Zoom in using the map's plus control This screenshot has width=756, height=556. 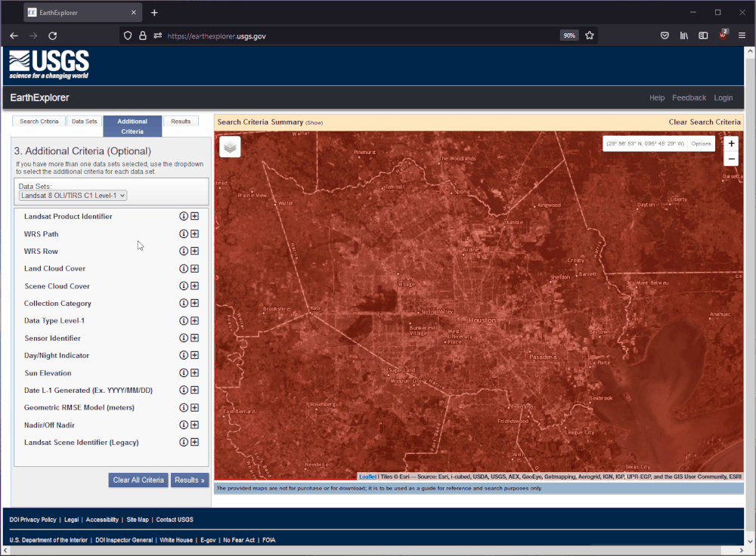click(730, 143)
